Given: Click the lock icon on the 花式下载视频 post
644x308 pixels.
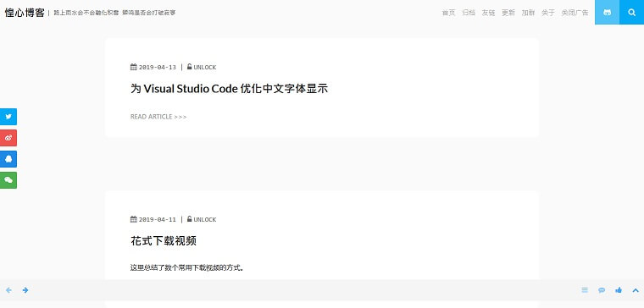Looking at the screenshot, I should coord(189,218).
